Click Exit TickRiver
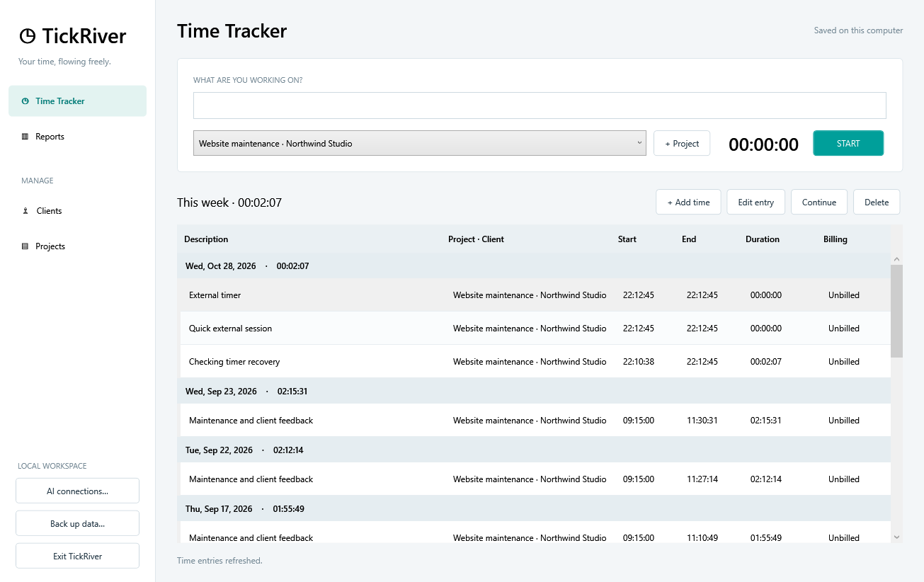The image size is (924, 582). 78,556
